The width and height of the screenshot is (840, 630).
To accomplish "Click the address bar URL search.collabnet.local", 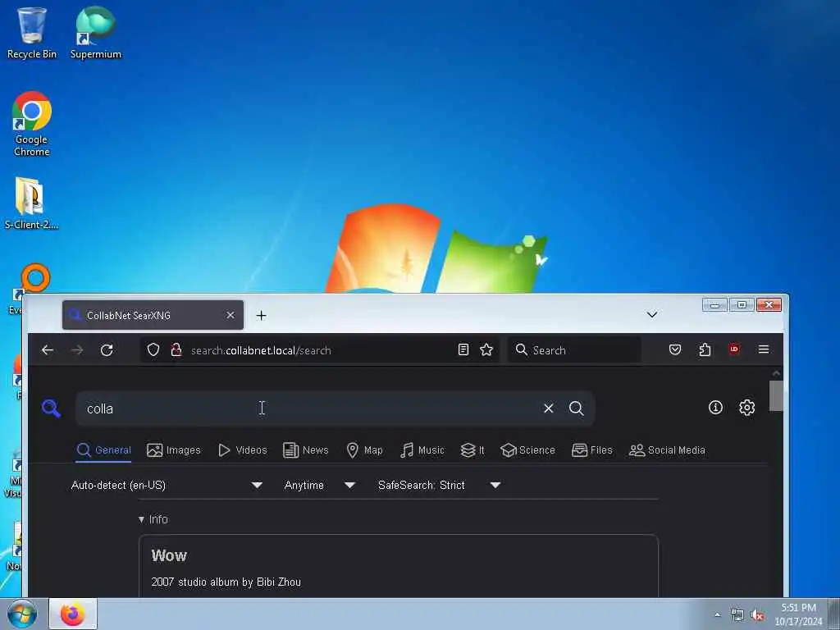I will tap(261, 350).
